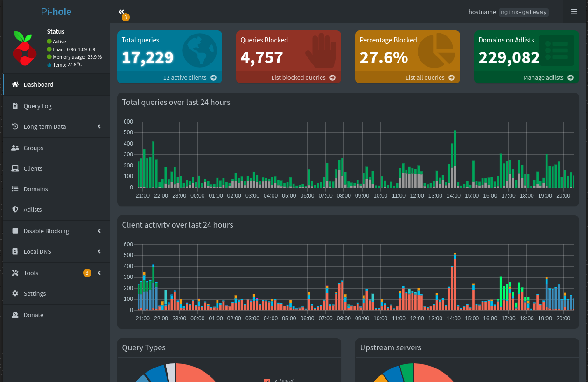The height and width of the screenshot is (382, 588).
Task: Click the Memory usage 25.9 % status line
Action: click(x=74, y=57)
